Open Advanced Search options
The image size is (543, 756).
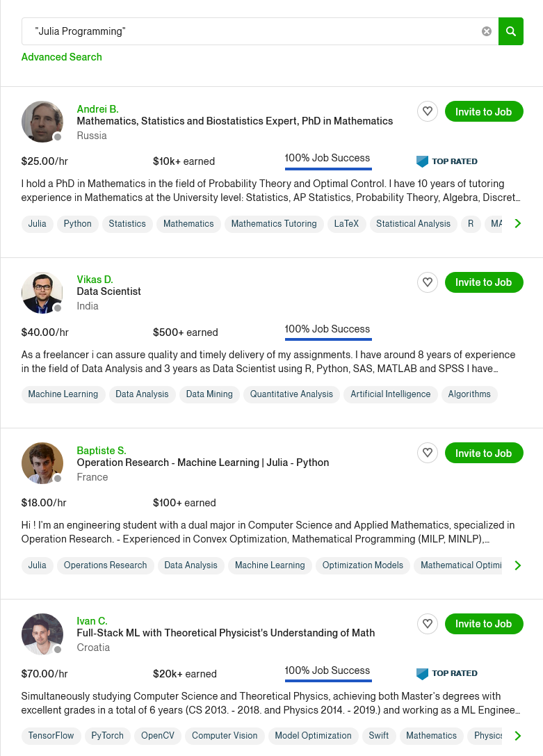[x=62, y=57]
